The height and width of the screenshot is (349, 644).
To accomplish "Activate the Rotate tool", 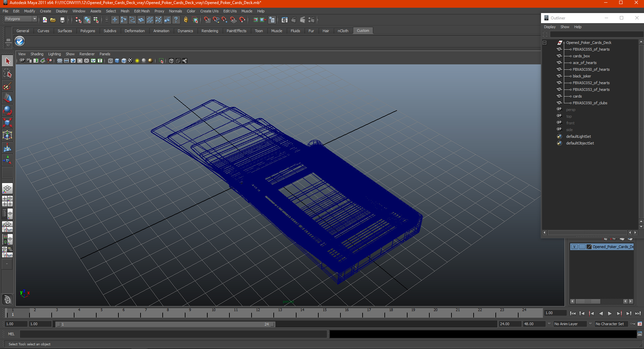I will (x=7, y=110).
